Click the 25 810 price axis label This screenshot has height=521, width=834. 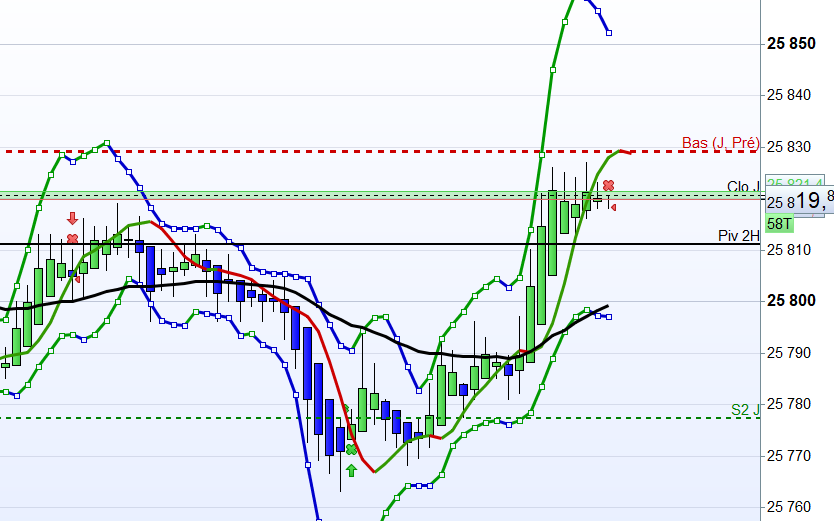point(789,250)
